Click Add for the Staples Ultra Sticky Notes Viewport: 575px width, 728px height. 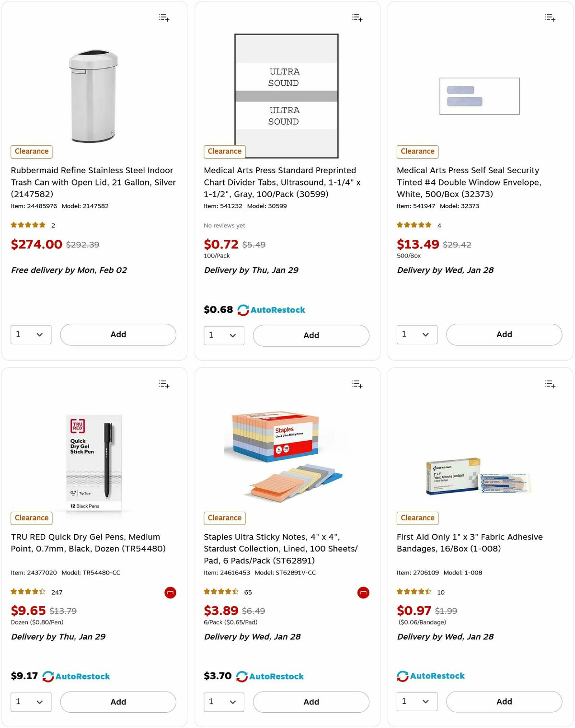pyautogui.click(x=311, y=702)
